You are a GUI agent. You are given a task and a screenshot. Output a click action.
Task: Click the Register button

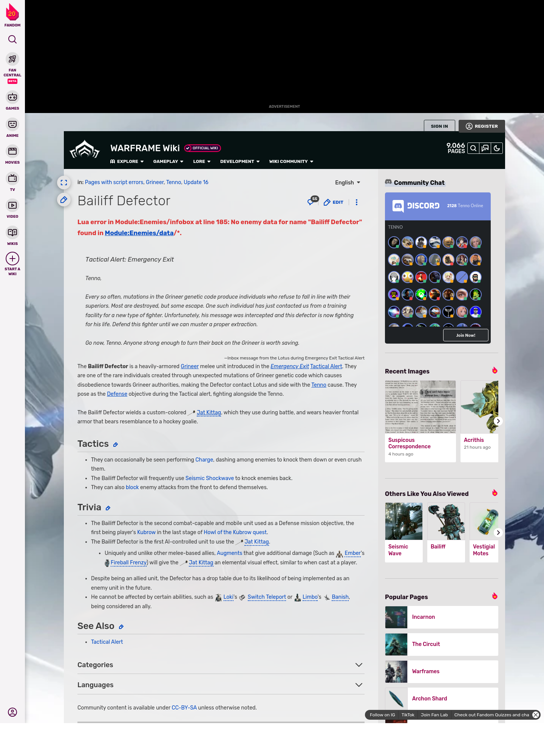[x=482, y=126]
